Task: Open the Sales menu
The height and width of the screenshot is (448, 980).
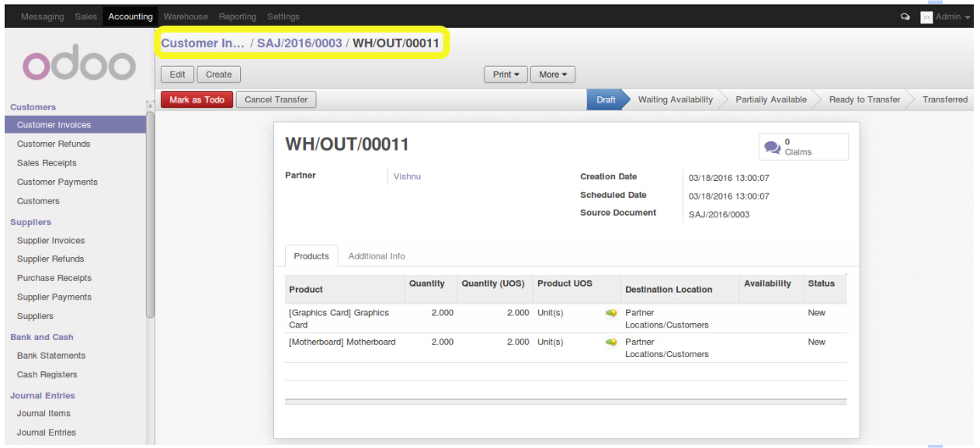Action: coord(86,16)
